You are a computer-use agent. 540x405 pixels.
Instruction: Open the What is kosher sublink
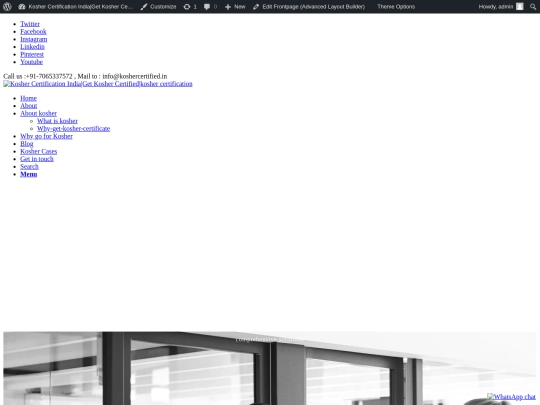[57, 121]
